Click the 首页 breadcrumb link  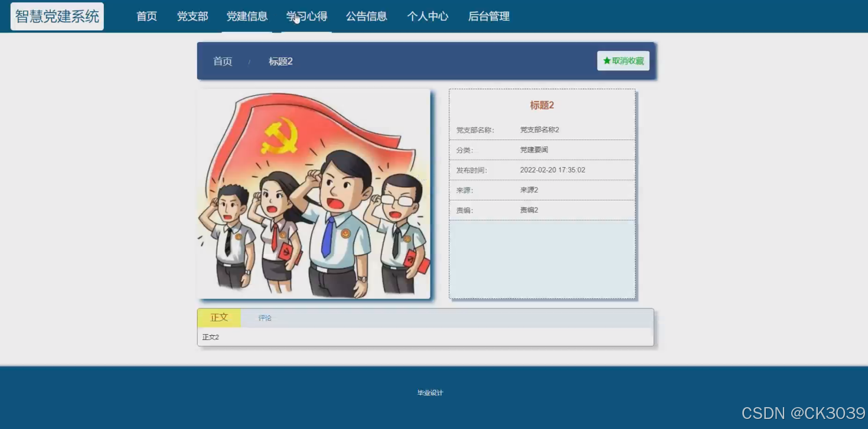[223, 61]
